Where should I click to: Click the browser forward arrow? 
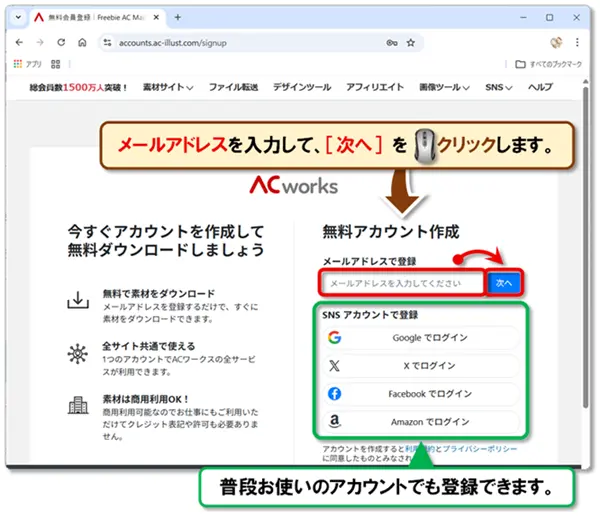pos(40,42)
